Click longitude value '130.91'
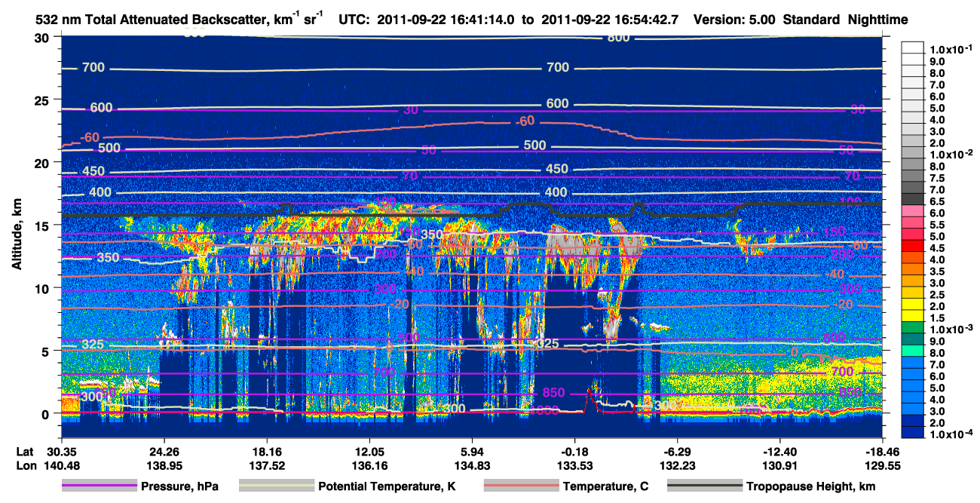The height and width of the screenshot is (503, 980). click(x=779, y=465)
